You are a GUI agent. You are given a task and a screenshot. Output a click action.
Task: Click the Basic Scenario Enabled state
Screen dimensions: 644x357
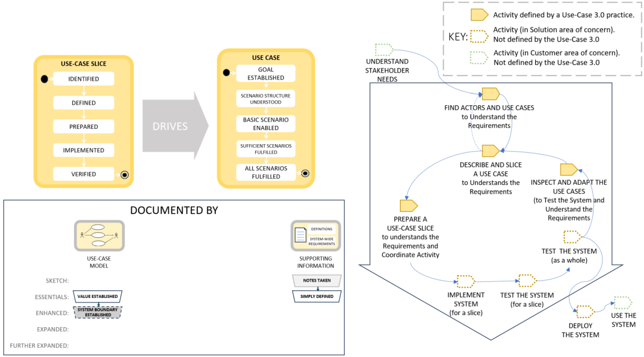point(266,124)
